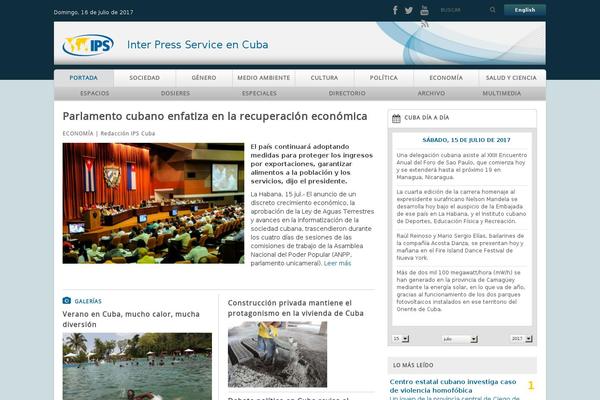Go to Especiales in the secondary menu
Image resolution: width=600 pixels, height=400 pixels.
[259, 93]
